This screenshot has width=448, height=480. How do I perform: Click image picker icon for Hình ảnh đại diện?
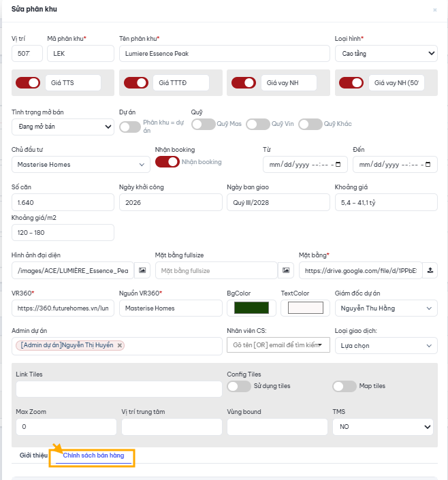coord(142,270)
